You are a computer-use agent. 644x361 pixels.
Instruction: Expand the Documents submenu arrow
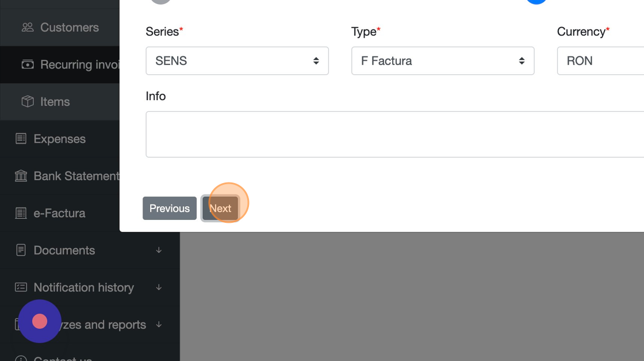tap(159, 250)
